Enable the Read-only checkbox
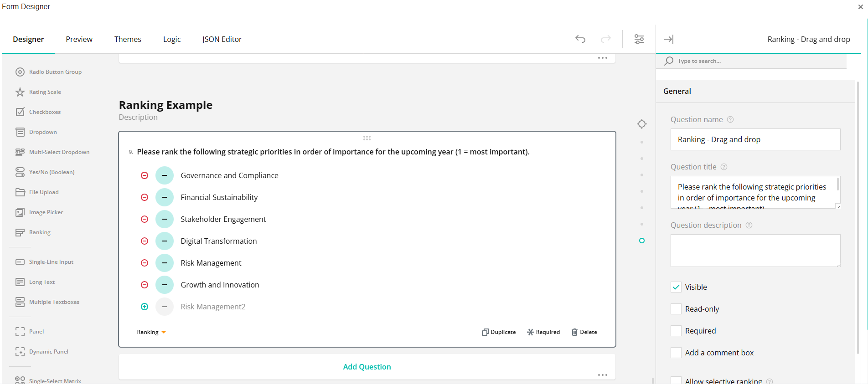 pos(676,309)
